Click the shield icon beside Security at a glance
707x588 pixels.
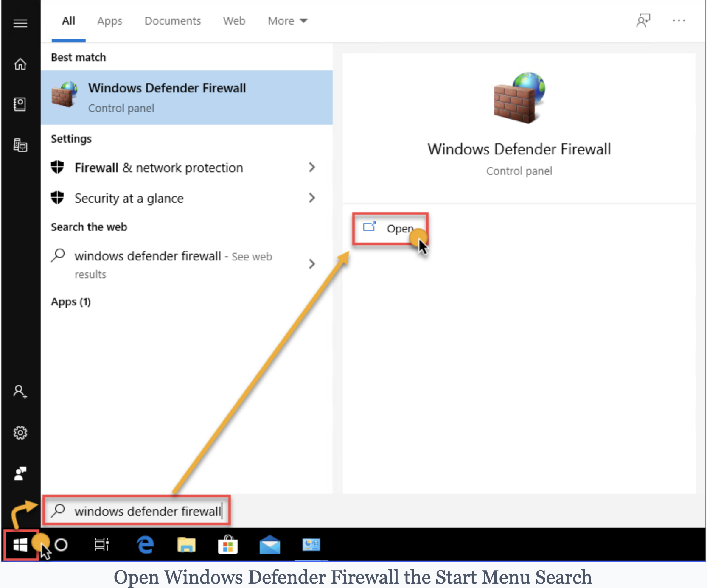pyautogui.click(x=57, y=198)
